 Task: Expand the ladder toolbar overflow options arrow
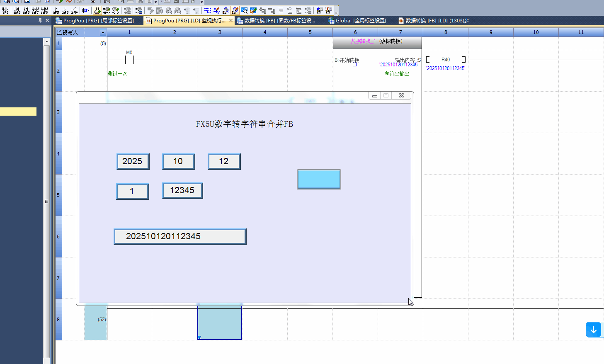[336, 12]
